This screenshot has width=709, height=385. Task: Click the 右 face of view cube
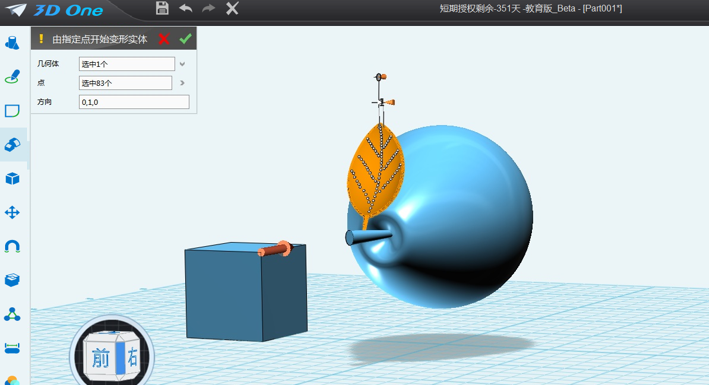click(x=132, y=357)
